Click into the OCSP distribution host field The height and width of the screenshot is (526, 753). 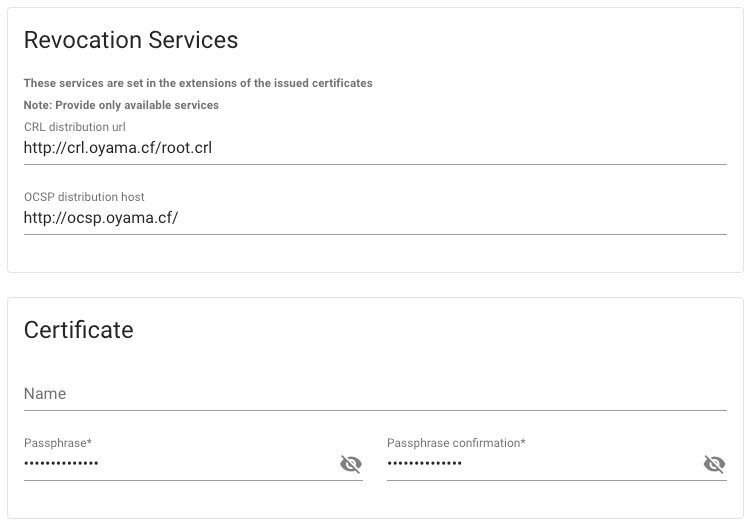pos(375,218)
